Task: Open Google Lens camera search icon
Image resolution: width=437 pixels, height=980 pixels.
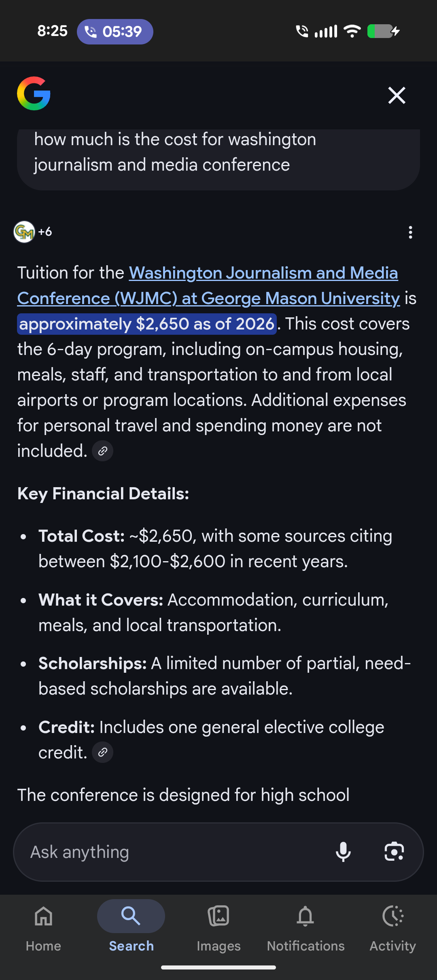Action: point(394,852)
